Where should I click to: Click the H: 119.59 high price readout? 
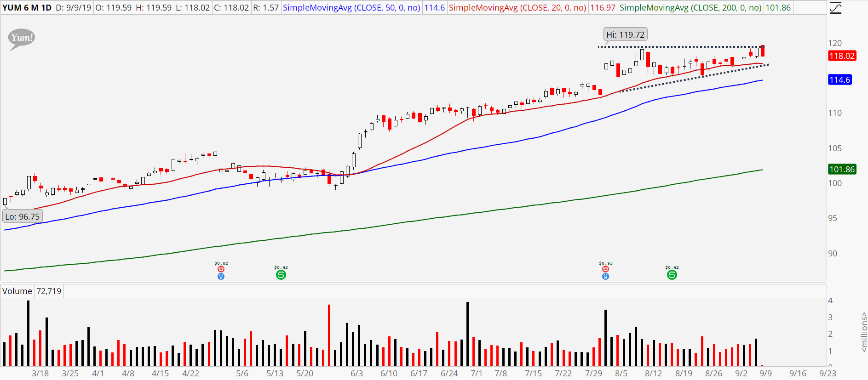pos(154,8)
